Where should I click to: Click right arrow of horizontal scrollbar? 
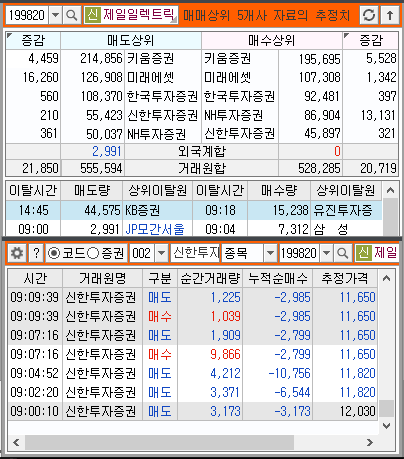370,442
